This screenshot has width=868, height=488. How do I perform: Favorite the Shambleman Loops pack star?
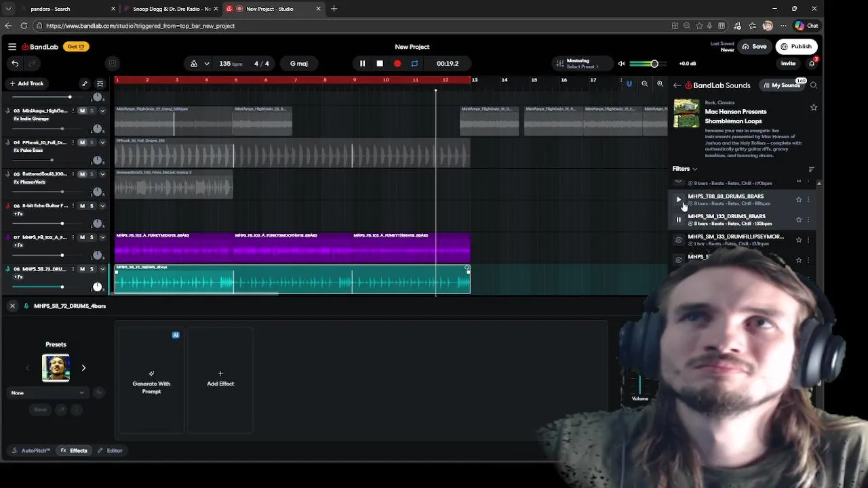814,107
